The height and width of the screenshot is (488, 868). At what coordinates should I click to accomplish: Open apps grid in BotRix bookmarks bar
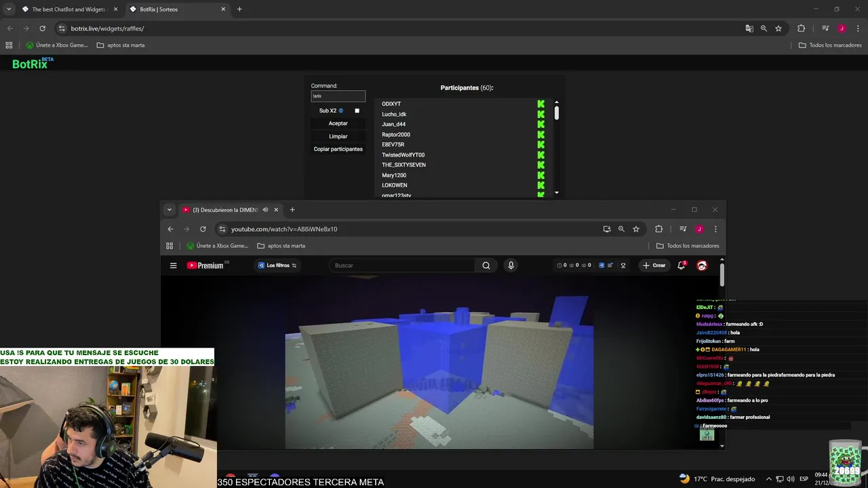9,45
